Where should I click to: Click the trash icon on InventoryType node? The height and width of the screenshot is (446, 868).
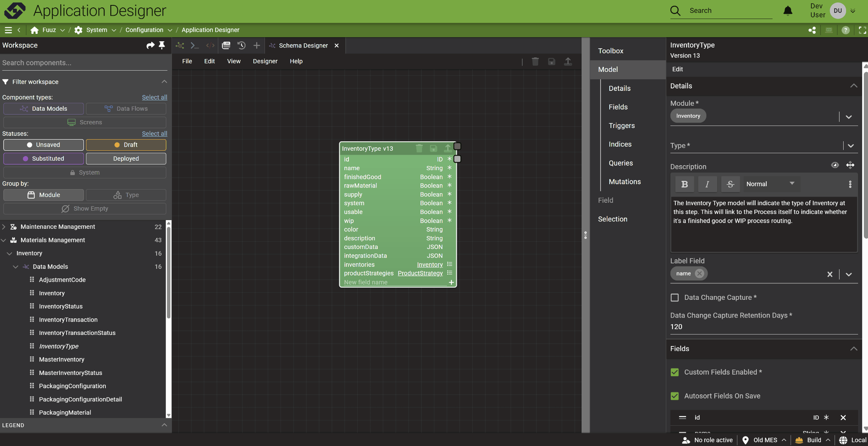coord(419,148)
